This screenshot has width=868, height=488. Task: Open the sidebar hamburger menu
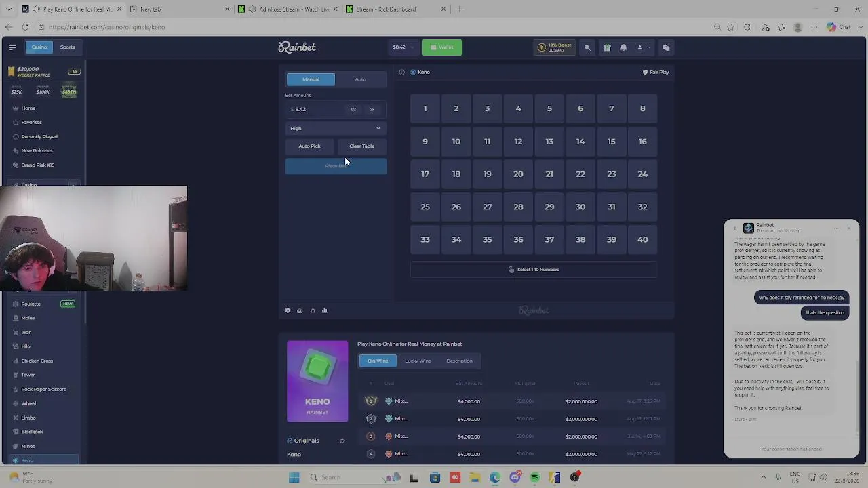pos(12,47)
